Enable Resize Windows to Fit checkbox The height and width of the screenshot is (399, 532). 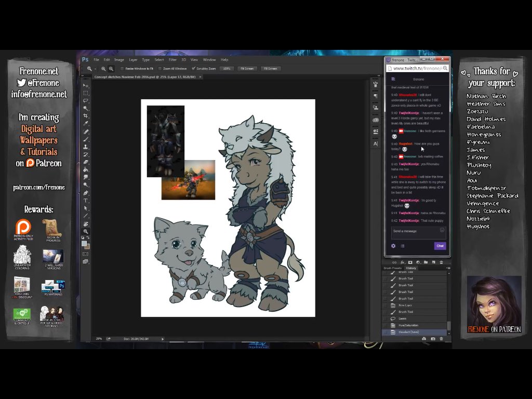[x=122, y=69]
